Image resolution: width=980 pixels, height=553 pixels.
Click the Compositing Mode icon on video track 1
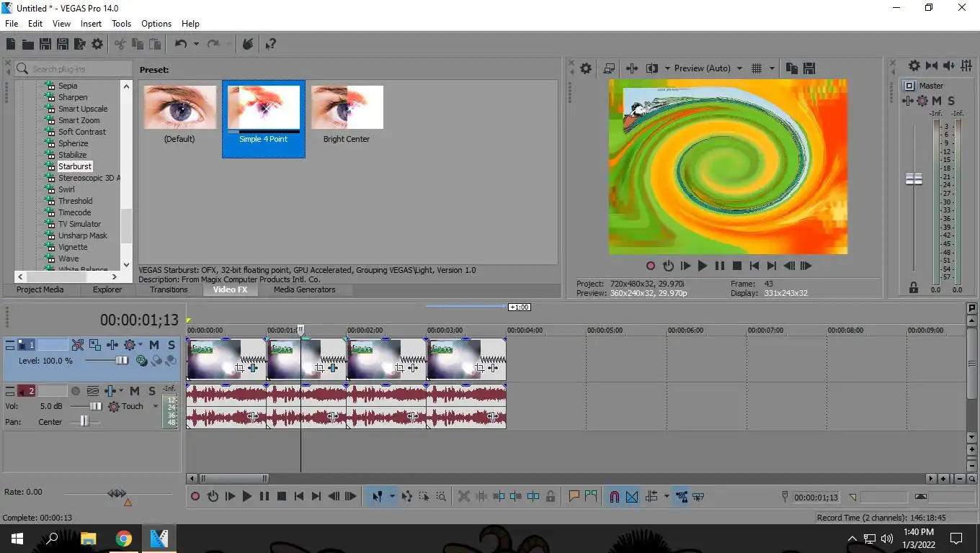click(x=142, y=361)
